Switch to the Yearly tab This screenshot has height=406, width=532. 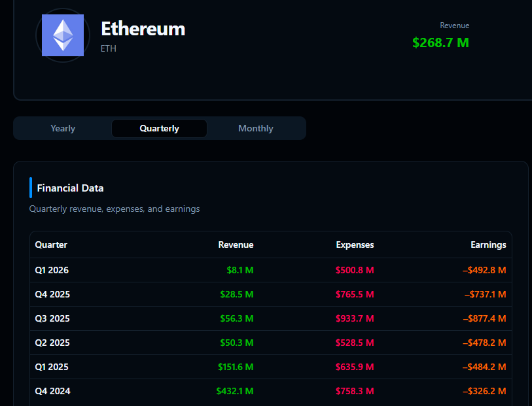(x=62, y=128)
